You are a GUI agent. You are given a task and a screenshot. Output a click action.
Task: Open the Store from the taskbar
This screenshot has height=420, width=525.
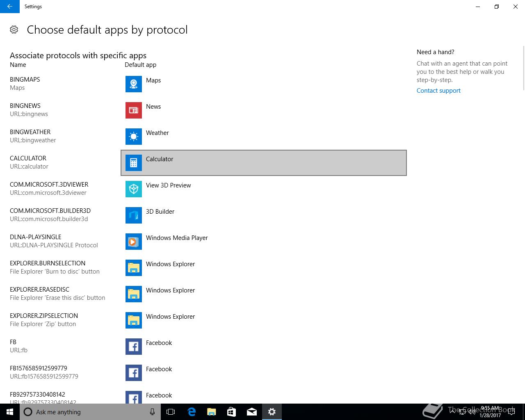(x=231, y=412)
